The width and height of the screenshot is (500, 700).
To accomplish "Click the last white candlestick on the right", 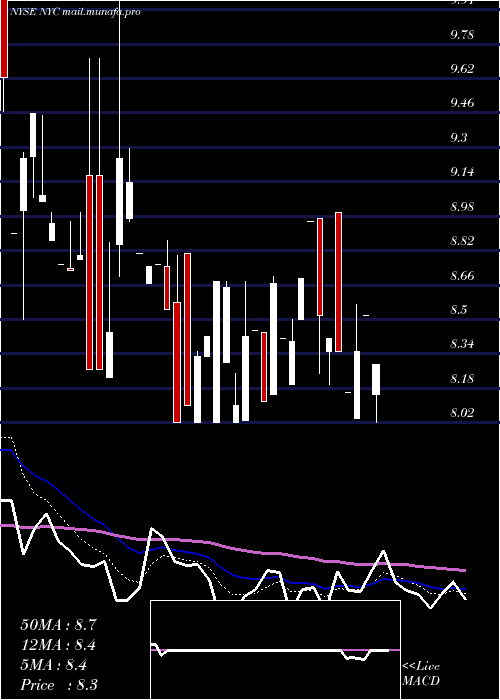I will (376, 379).
